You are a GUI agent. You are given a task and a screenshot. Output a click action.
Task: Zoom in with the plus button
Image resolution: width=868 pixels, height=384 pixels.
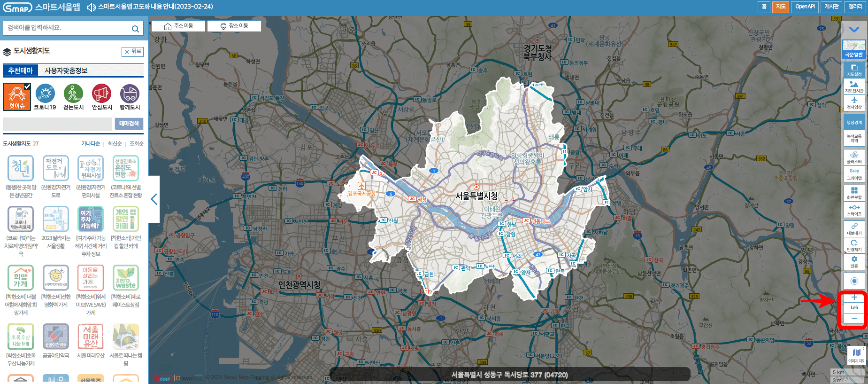(x=854, y=297)
